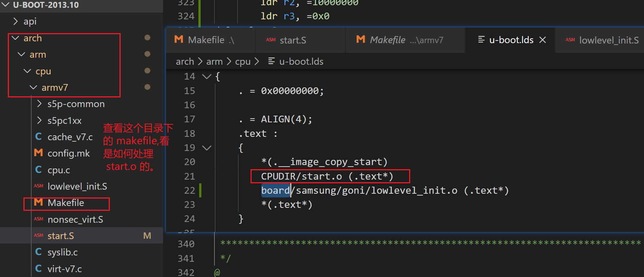The height and width of the screenshot is (277, 644).
Task: Click modified dot next to cpu folder
Action: click(147, 71)
